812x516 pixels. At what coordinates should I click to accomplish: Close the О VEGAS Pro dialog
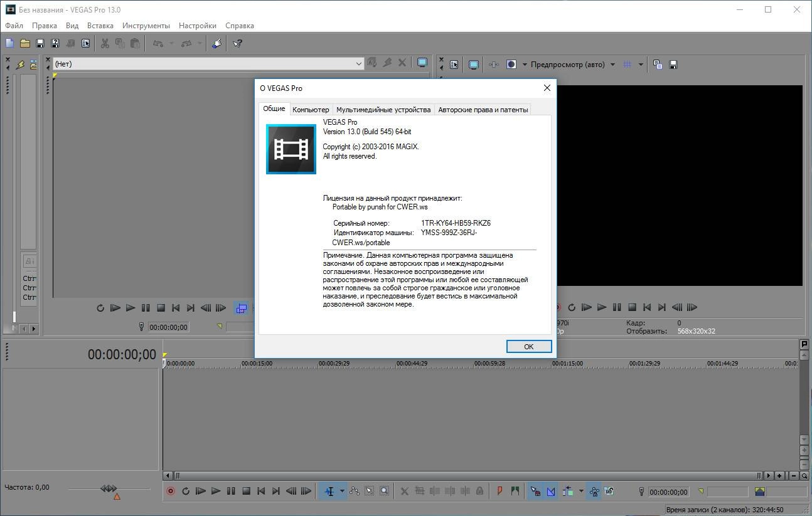pos(547,88)
